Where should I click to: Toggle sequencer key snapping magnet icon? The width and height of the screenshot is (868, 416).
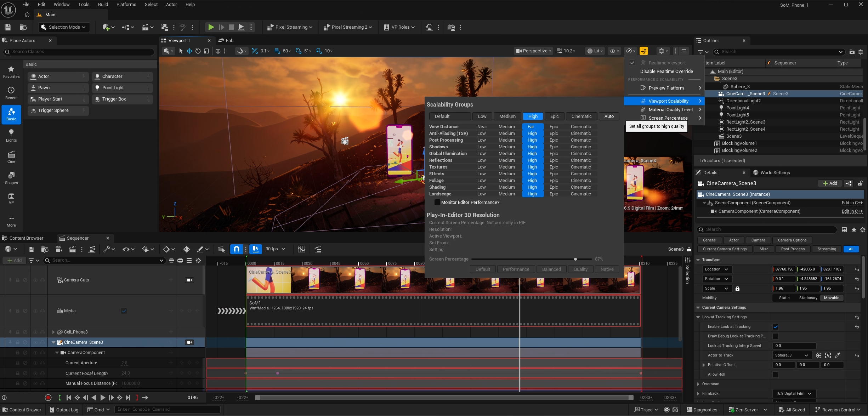pyautogui.click(x=236, y=249)
